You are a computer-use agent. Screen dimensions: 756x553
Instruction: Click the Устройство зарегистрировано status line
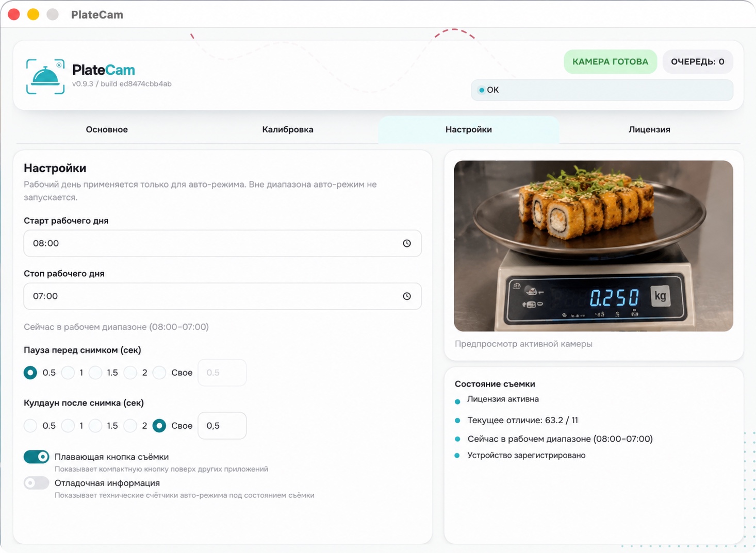point(527,456)
